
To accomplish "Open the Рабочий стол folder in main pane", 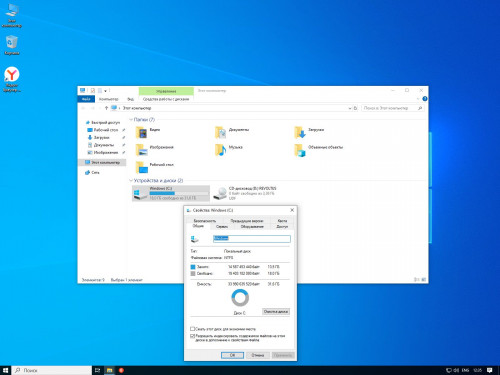I will click(x=155, y=167).
